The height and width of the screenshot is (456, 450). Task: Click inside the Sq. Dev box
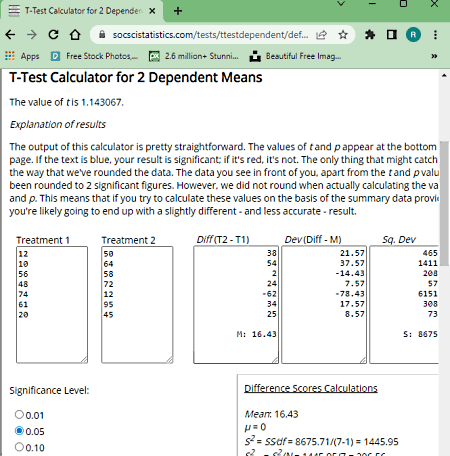[x=404, y=305]
